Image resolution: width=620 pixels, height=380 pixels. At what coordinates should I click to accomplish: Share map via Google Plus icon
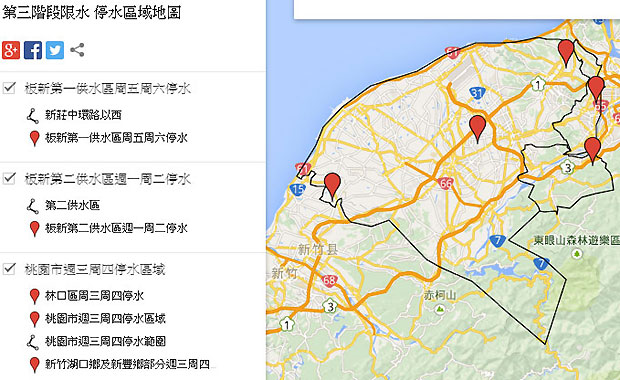[11, 50]
